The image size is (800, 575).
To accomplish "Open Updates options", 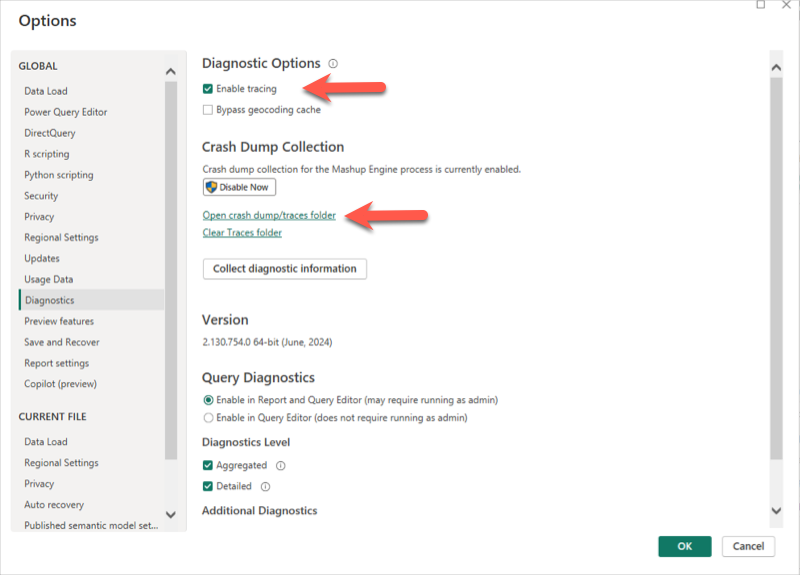I will coord(42,258).
